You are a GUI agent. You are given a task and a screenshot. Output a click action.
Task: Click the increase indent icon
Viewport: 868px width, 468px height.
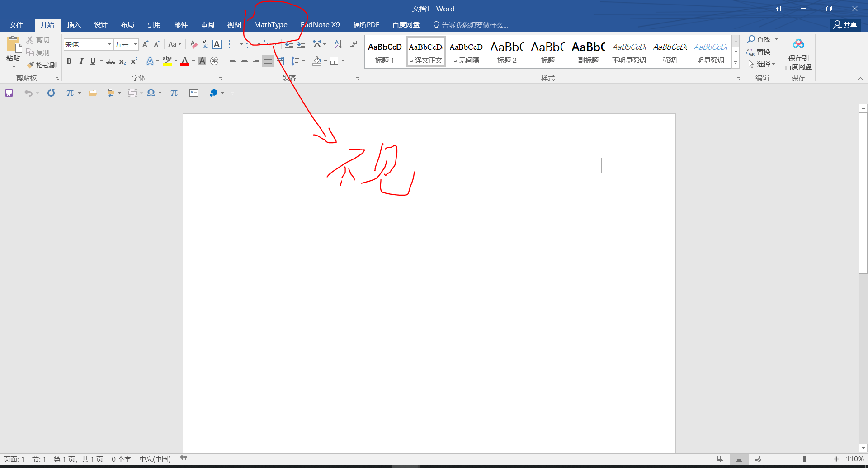coord(301,44)
